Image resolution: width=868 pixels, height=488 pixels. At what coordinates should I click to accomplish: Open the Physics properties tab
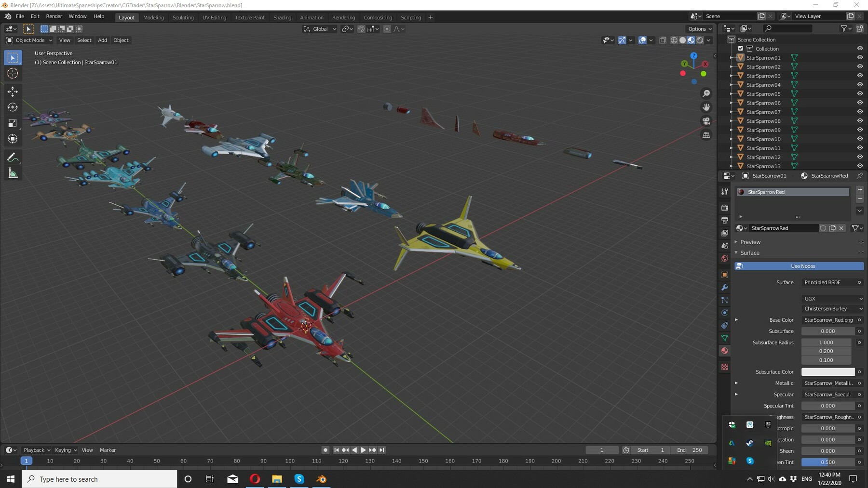pyautogui.click(x=725, y=313)
